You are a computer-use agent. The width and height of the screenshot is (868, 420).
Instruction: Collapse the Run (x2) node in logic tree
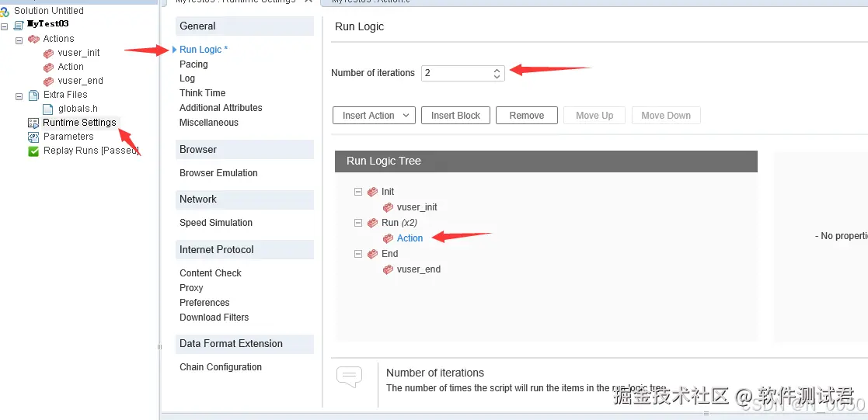click(358, 223)
